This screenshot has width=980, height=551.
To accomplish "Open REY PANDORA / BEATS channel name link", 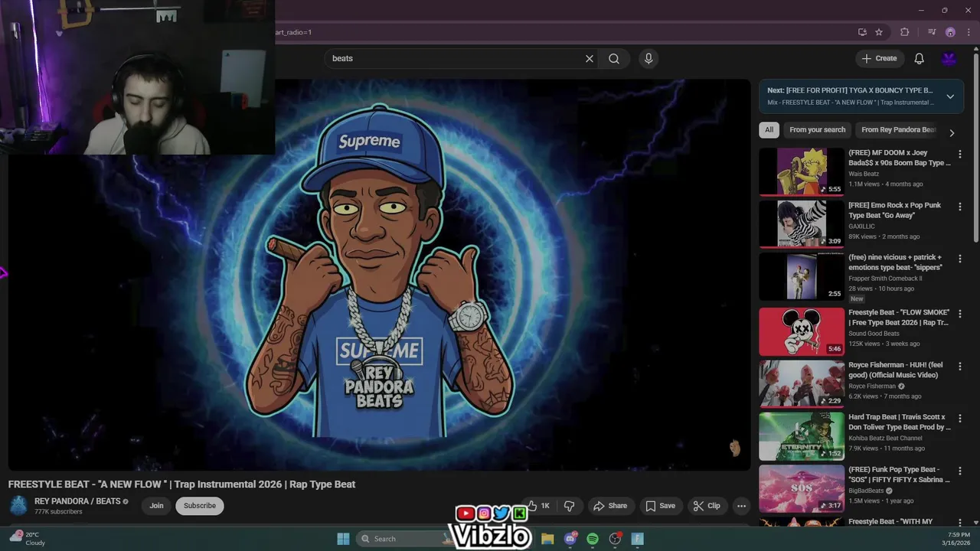I will point(77,501).
